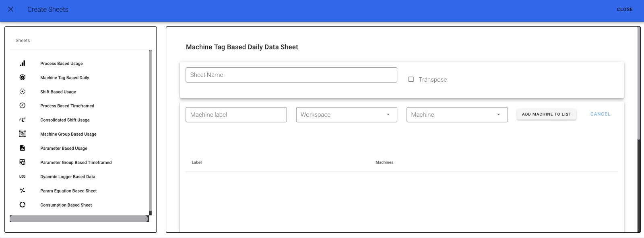Click the Machine label input field
644x238 pixels.
[236, 115]
